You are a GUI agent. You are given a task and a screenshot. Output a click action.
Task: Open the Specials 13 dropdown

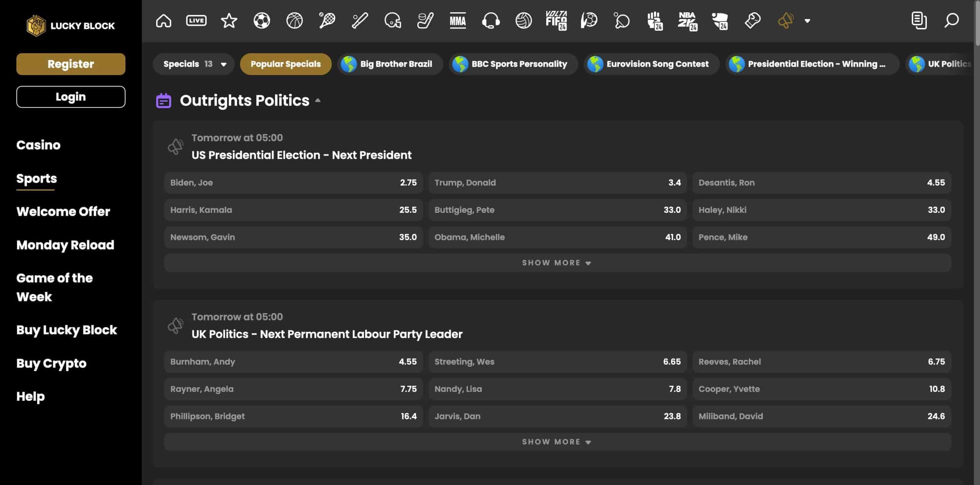pos(194,64)
